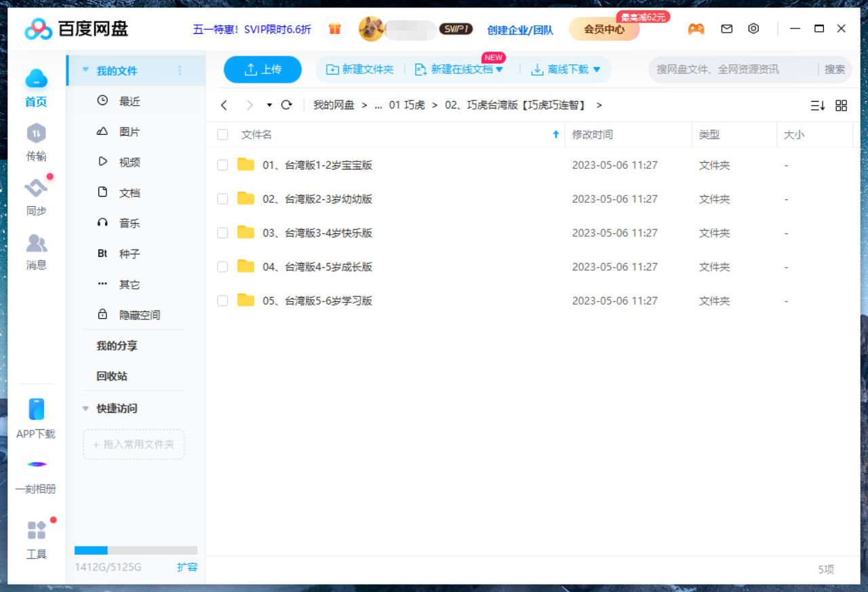Tick checkbox for 02、台湾版2-3岁幼幼版
Viewport: 868px width, 592px height.
click(x=222, y=199)
